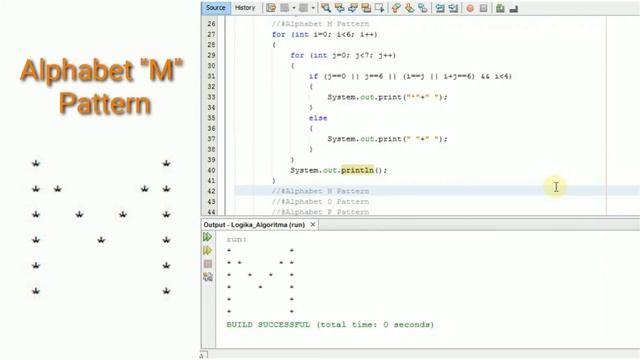Click the comment on highlighted line 42

coord(320,191)
